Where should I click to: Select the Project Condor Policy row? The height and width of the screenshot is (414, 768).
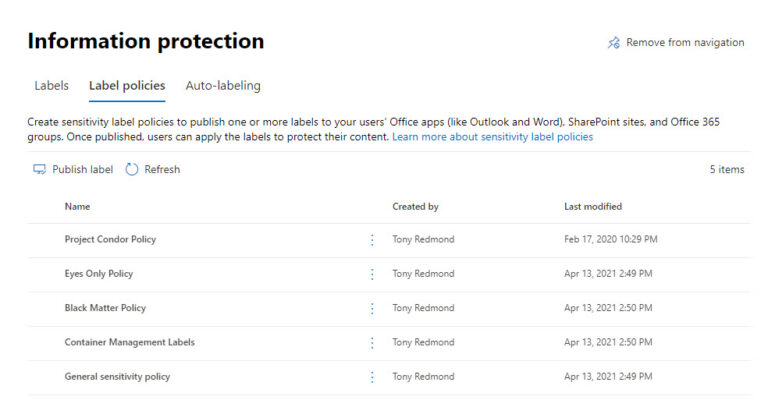(x=389, y=240)
